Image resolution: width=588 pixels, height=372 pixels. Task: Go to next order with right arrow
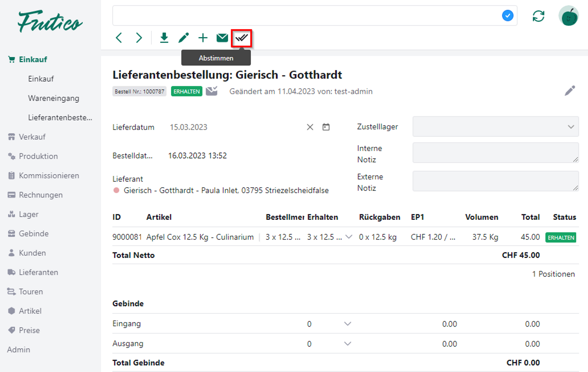pyautogui.click(x=139, y=38)
